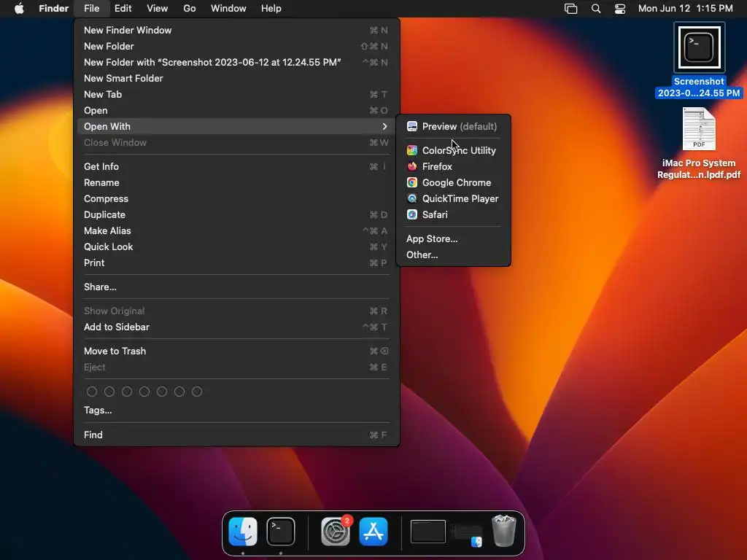This screenshot has height=560, width=747.
Task: Choose App Store… in Open With submenu
Action: pos(453,238)
